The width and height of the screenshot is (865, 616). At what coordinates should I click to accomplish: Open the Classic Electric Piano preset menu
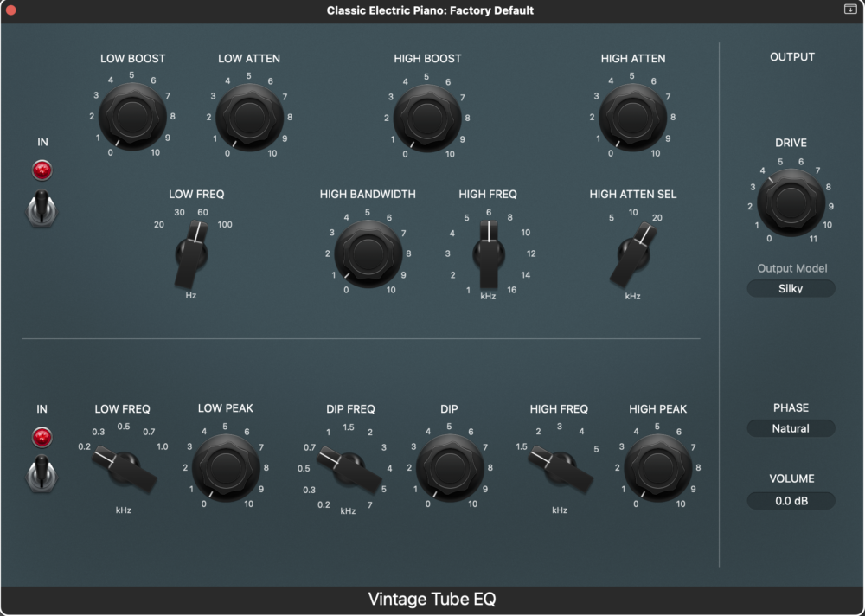click(428, 10)
